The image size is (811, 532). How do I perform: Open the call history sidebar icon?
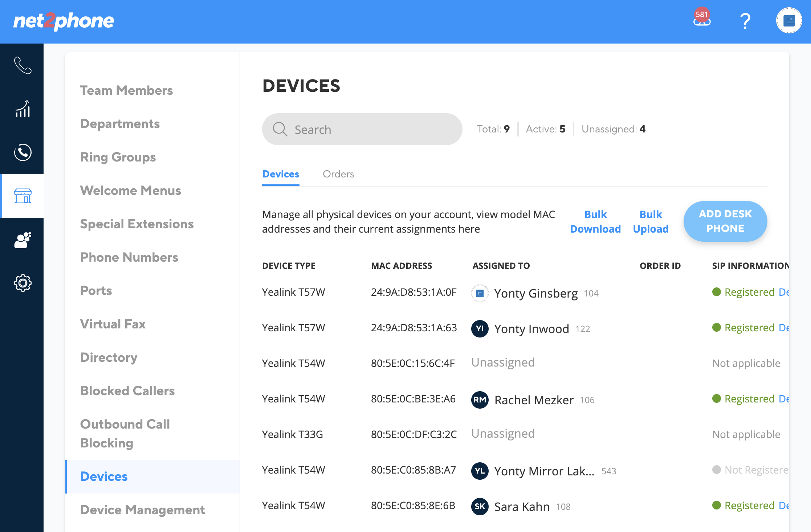[23, 152]
